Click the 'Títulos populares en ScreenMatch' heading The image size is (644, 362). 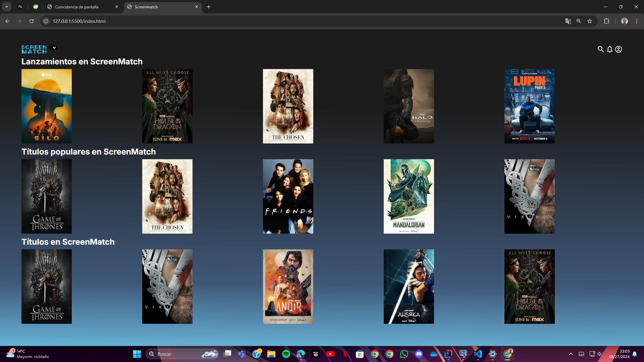click(89, 152)
